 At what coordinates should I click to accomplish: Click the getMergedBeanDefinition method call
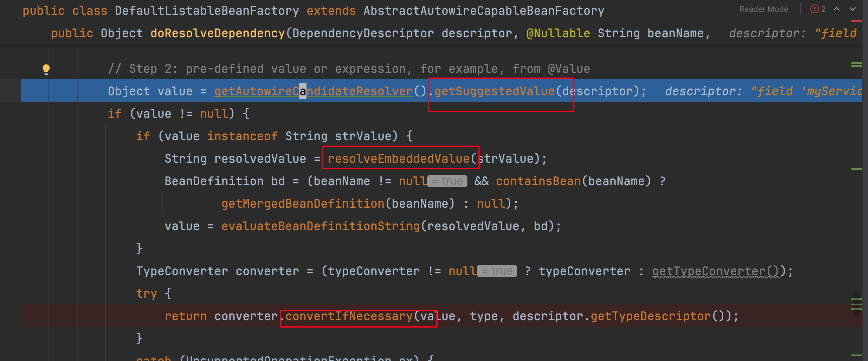pos(303,204)
